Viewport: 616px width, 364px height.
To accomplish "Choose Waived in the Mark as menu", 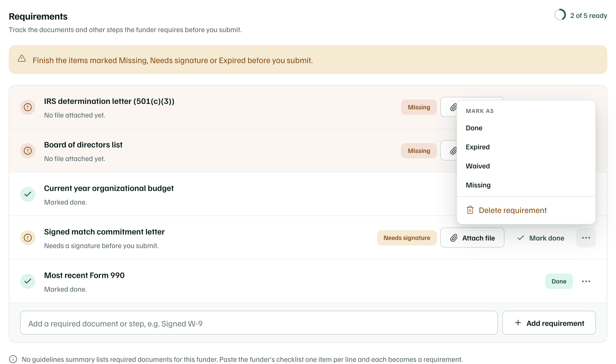I will 526,166.
